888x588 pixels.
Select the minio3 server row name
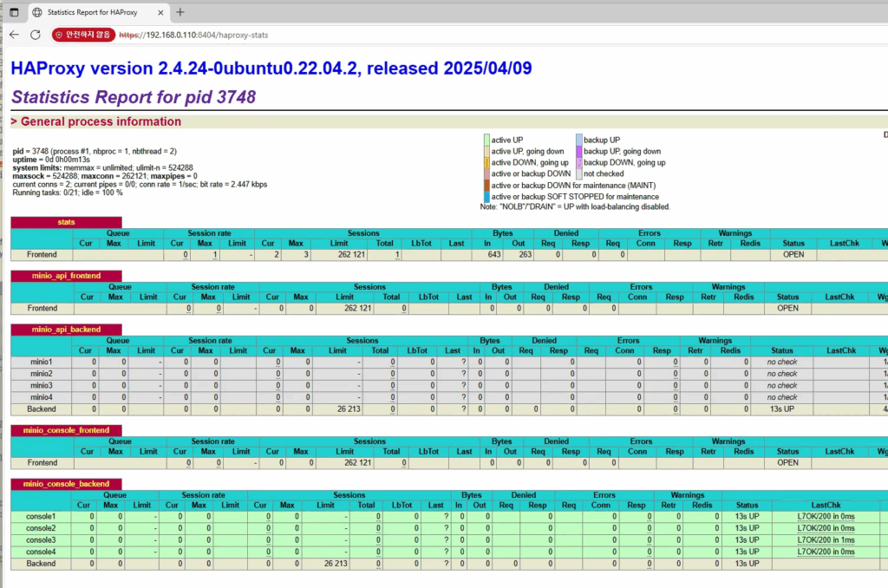[42, 386]
